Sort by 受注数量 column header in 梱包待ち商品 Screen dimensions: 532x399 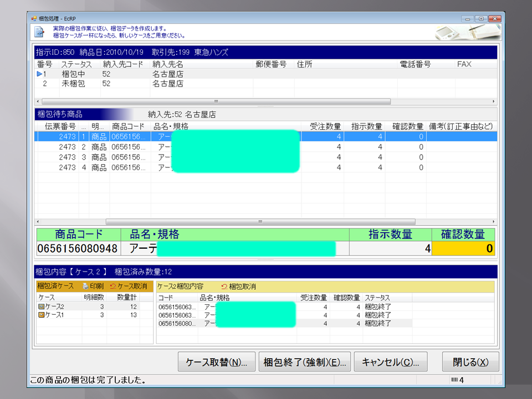coord(325,126)
